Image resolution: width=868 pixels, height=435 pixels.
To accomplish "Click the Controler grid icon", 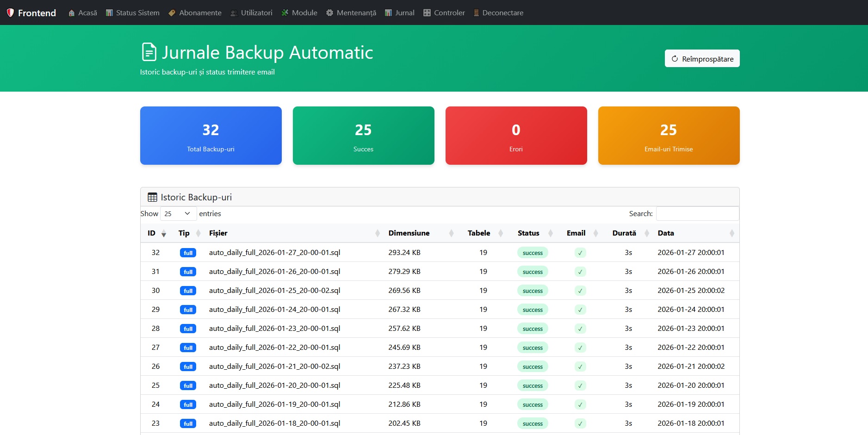I will point(427,12).
